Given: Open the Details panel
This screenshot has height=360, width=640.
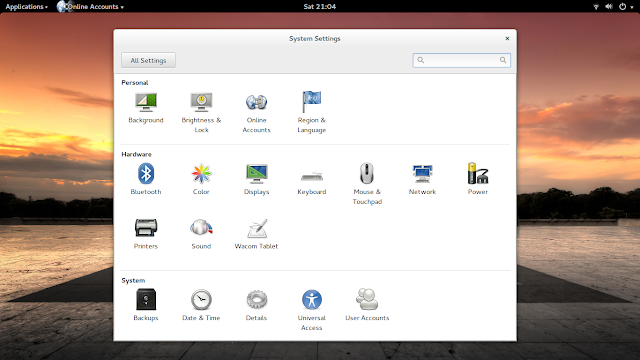Looking at the screenshot, I should pyautogui.click(x=256, y=305).
